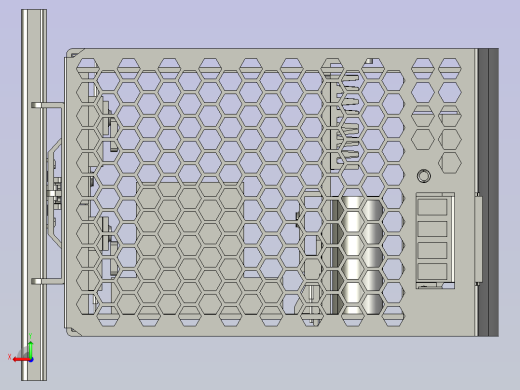Image resolution: width=520 pixels, height=390 pixels.
Task: Select the four-slot connector block
Action: pos(435,240)
